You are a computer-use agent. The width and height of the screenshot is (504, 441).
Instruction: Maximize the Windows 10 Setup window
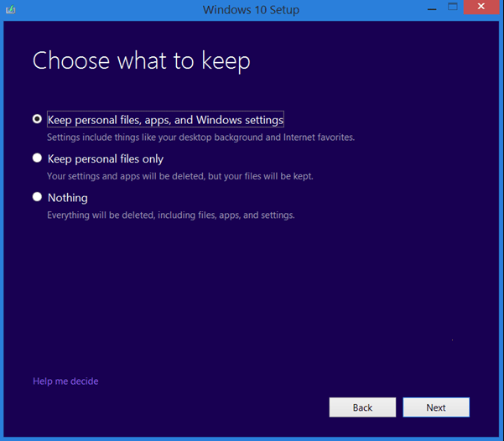(x=453, y=7)
